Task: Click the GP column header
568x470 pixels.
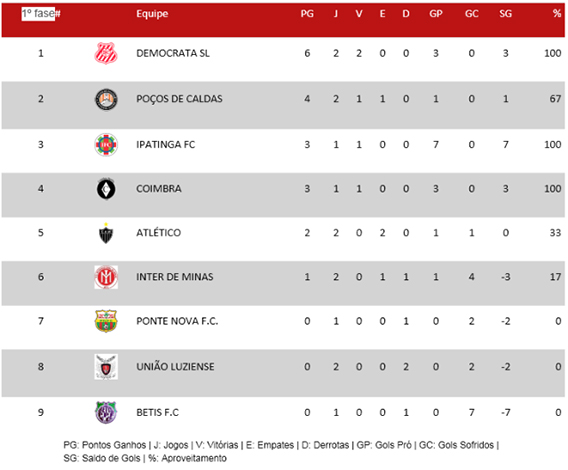Action: click(x=436, y=14)
